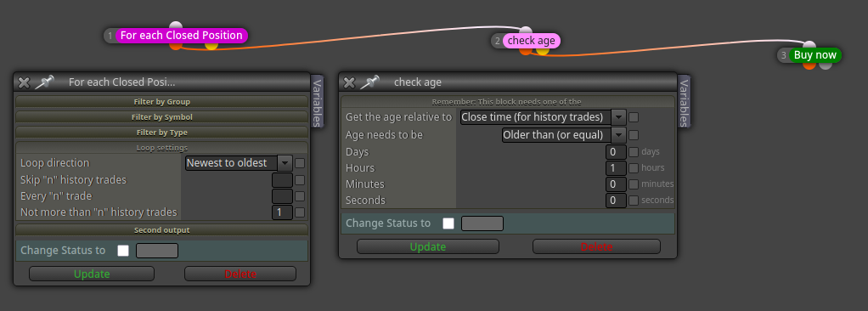Click orange output connector of check age node
Viewport: 868px width, 311px height.
(526, 51)
